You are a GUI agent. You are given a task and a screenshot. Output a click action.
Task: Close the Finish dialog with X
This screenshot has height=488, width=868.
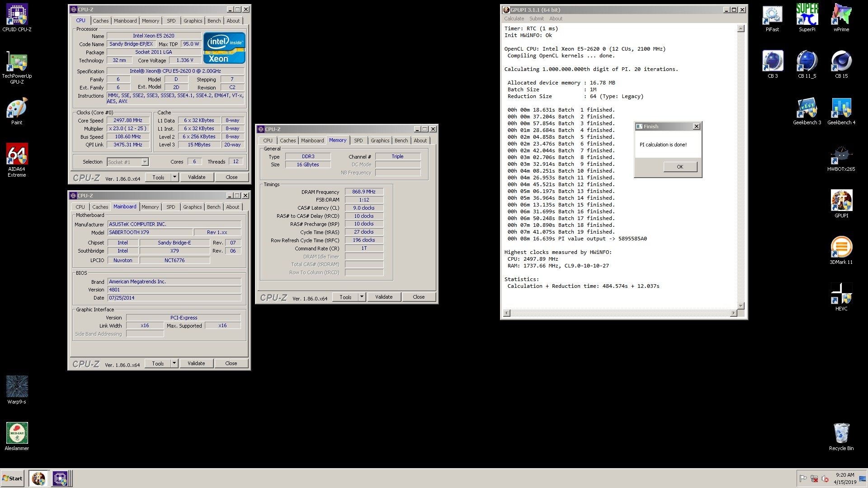[697, 127]
